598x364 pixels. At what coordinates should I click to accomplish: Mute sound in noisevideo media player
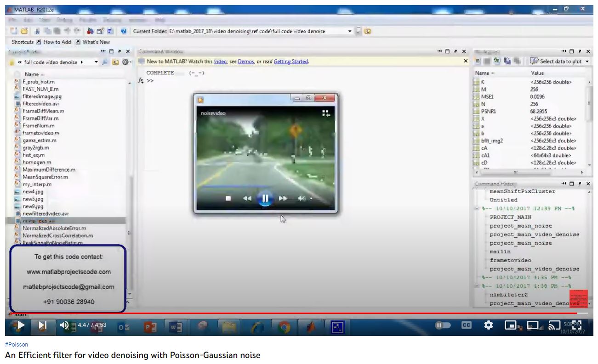pyautogui.click(x=302, y=198)
